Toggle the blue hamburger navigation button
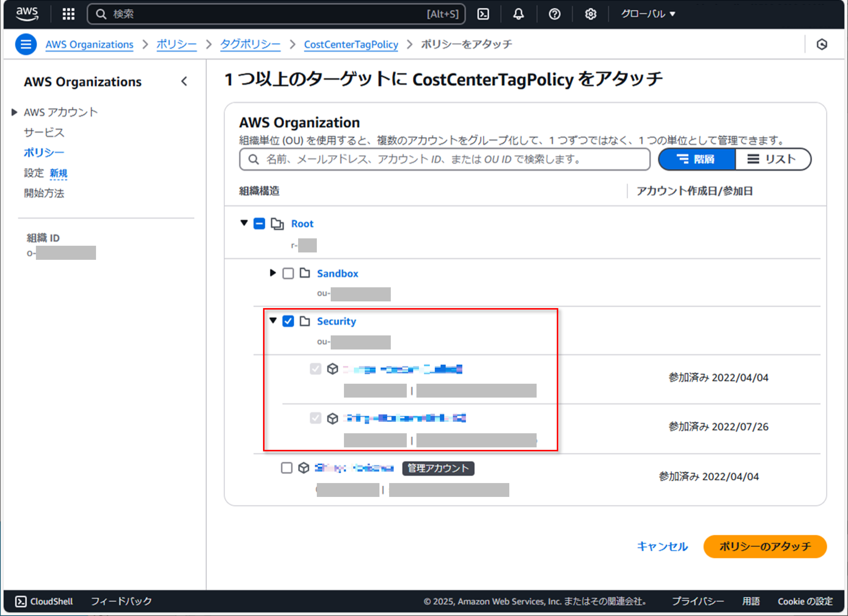The height and width of the screenshot is (616, 848). 26,44
